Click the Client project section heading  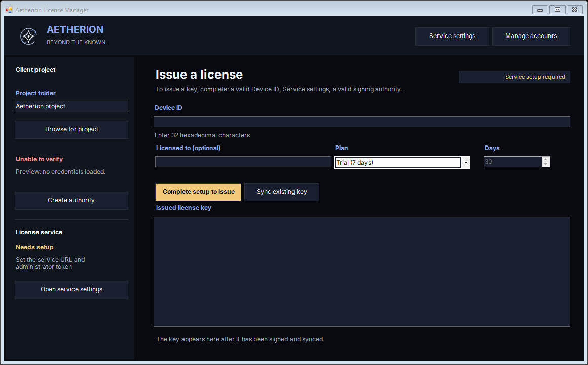coord(35,70)
